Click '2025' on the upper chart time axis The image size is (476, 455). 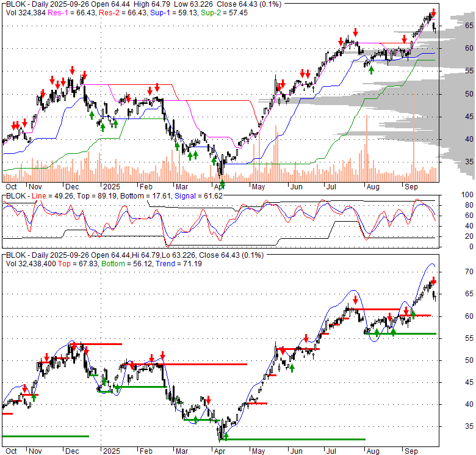[x=112, y=187]
